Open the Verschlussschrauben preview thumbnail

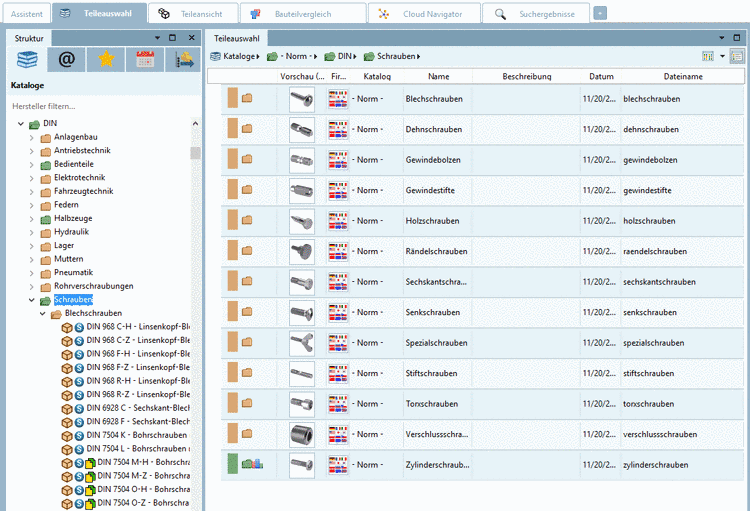click(x=302, y=434)
